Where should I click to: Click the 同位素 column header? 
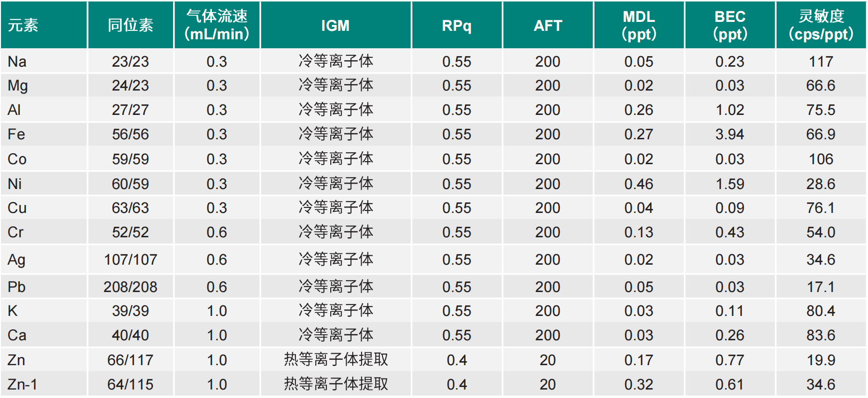pyautogui.click(x=130, y=25)
